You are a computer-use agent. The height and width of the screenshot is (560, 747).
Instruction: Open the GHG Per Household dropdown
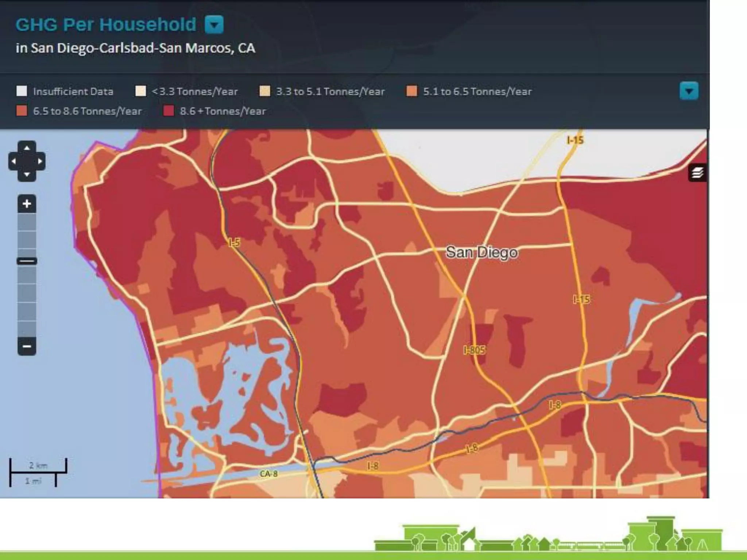pyautogui.click(x=214, y=25)
